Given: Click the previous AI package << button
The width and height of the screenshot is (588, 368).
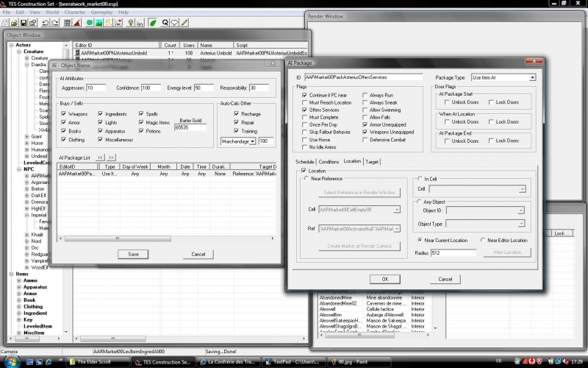Looking at the screenshot, I should point(100,158).
